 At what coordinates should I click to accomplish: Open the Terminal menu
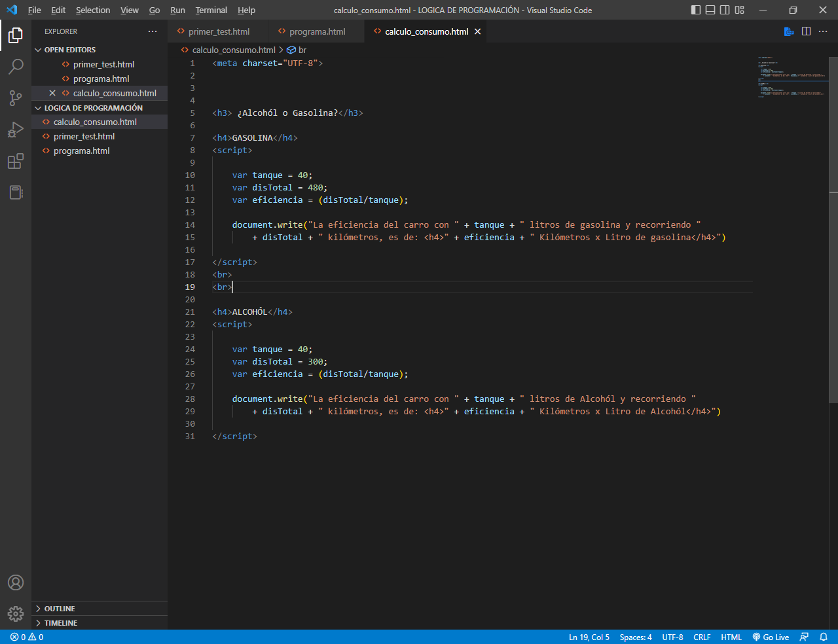click(211, 10)
